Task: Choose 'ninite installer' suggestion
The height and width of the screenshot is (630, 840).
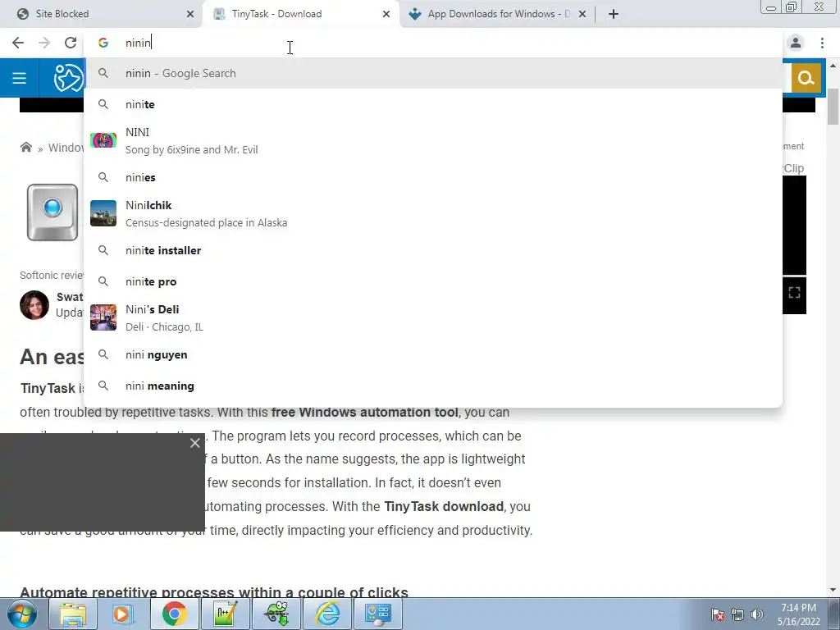Action: coord(433,250)
